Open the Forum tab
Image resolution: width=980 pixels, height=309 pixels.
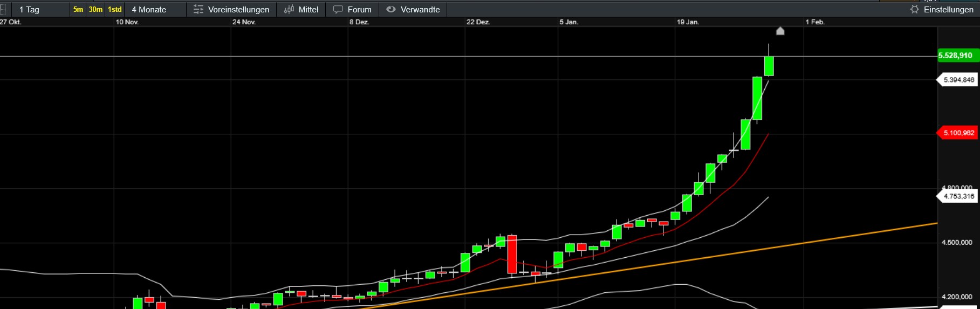coord(359,10)
